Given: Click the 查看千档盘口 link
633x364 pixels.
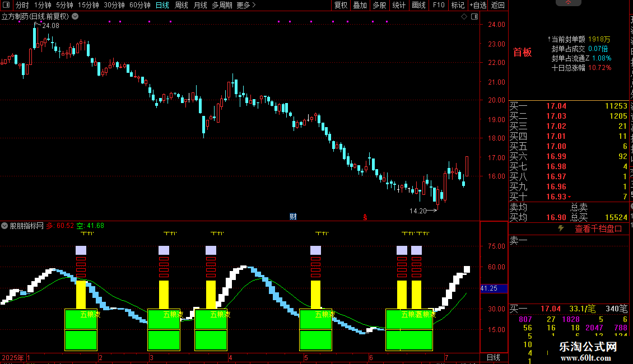Looking at the screenshot, I should point(598,229).
